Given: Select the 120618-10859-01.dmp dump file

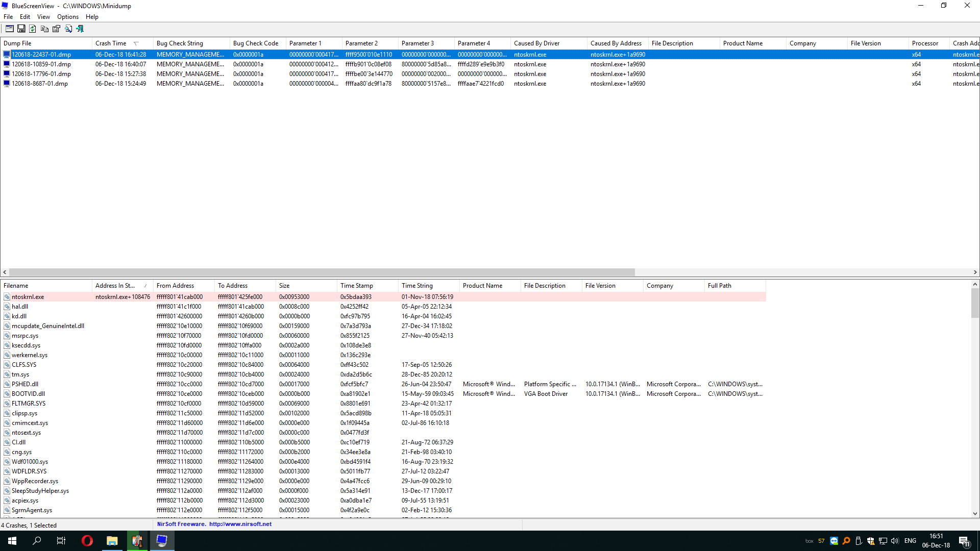Looking at the screenshot, I should (x=41, y=64).
